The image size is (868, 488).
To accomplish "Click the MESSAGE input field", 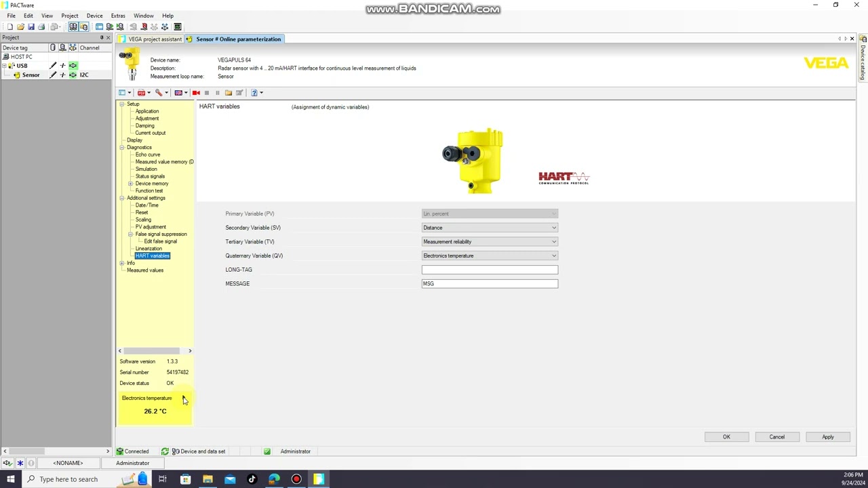I will [490, 284].
